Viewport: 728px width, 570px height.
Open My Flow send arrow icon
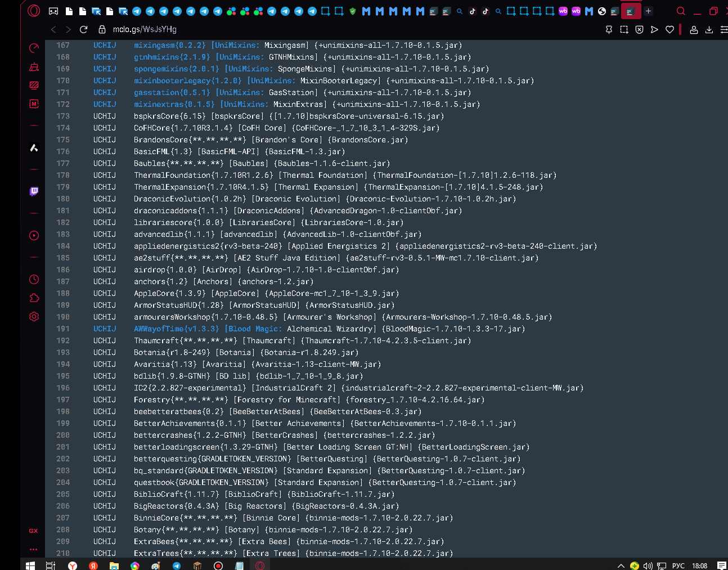pyautogui.click(x=654, y=29)
